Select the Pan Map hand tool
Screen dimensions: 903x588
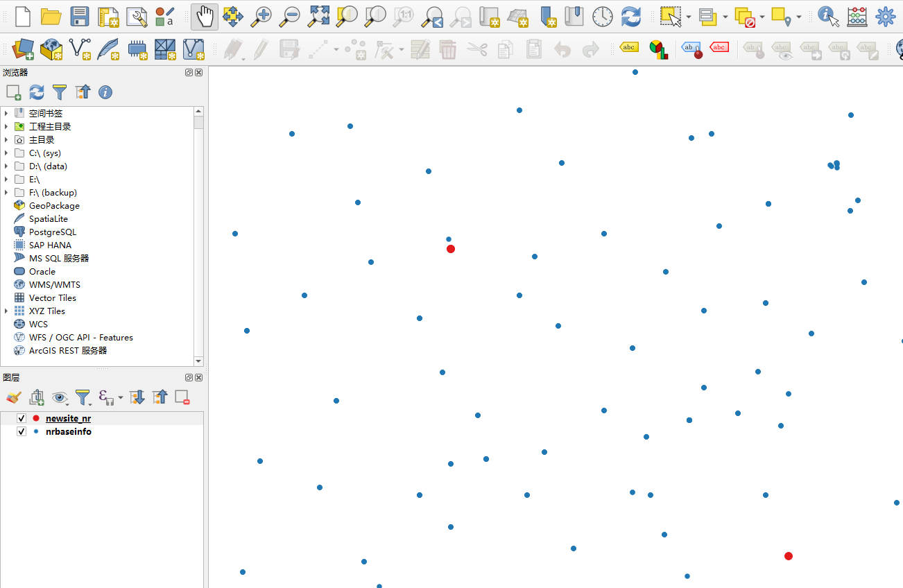204,16
